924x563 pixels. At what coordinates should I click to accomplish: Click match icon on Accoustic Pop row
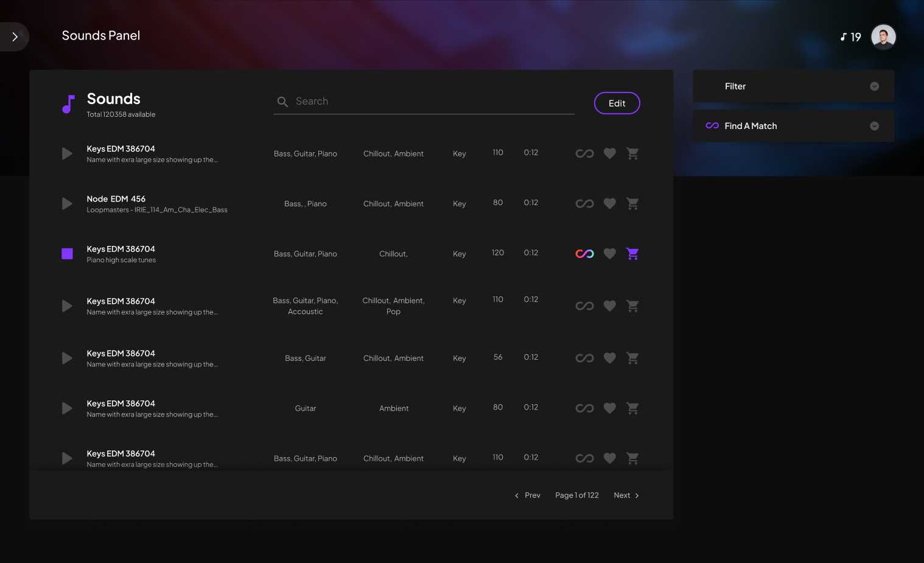pos(584,306)
